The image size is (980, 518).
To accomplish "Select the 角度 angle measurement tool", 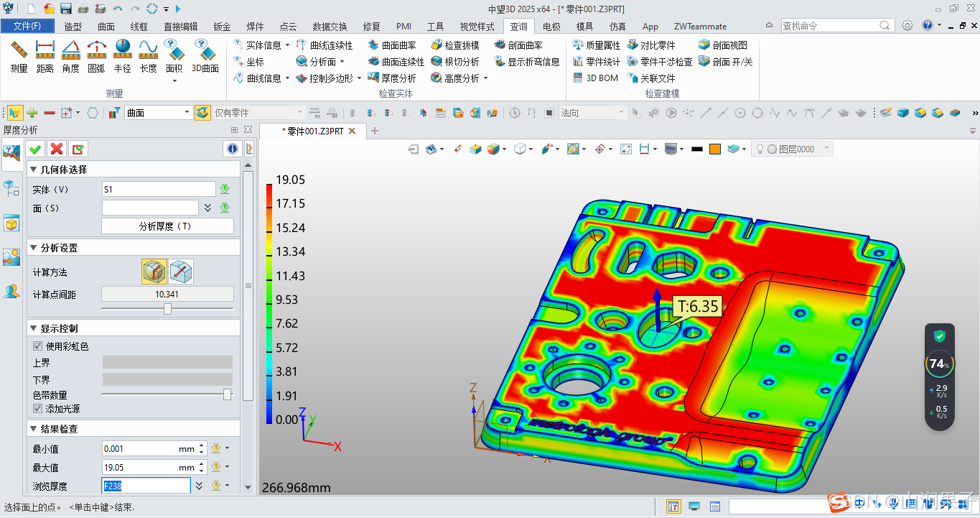I will (70, 57).
